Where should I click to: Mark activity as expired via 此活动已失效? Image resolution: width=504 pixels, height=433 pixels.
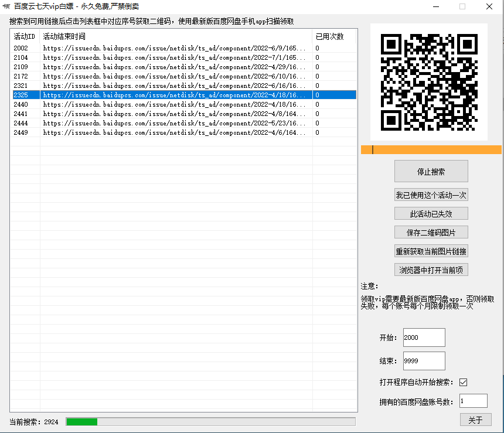pos(431,213)
